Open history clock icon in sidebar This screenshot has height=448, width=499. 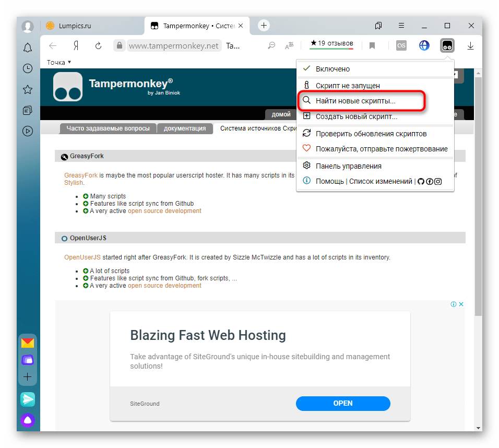pos(28,68)
